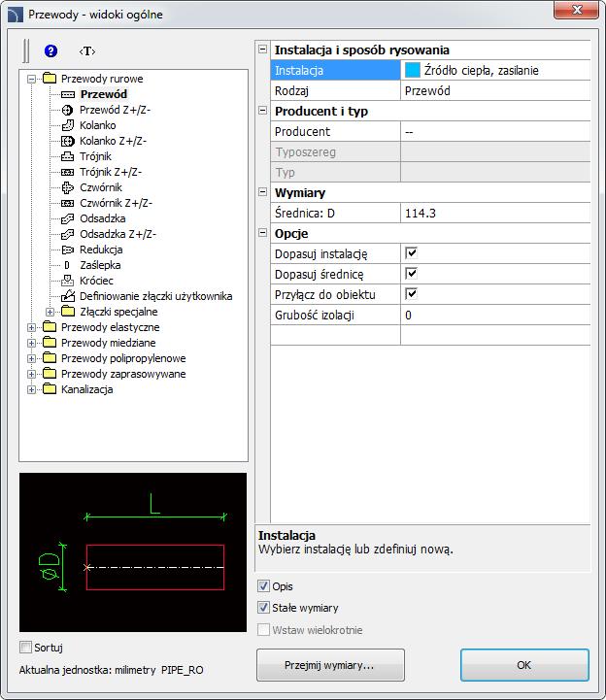Enable the Sortuj checkbox
The width and height of the screenshot is (606, 700).
tap(26, 647)
